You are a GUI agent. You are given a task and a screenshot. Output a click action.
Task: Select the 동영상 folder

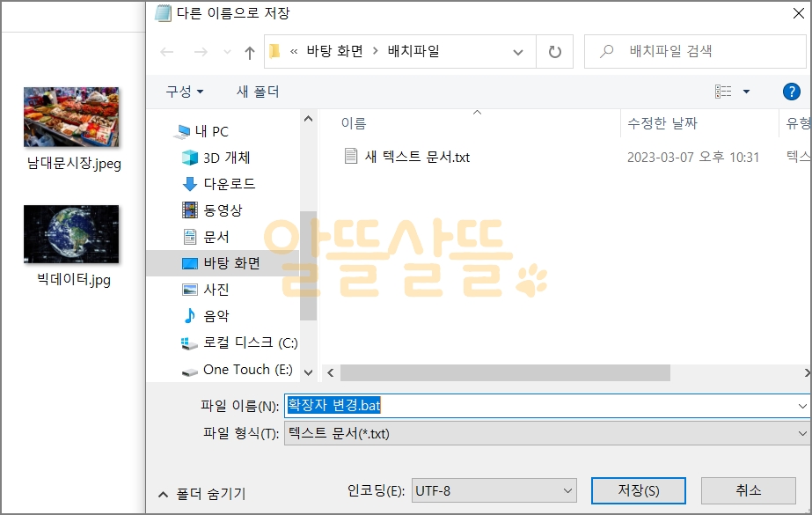223,210
